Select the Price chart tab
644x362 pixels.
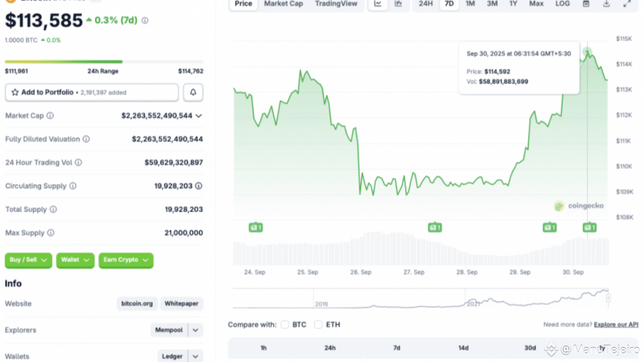click(x=244, y=4)
